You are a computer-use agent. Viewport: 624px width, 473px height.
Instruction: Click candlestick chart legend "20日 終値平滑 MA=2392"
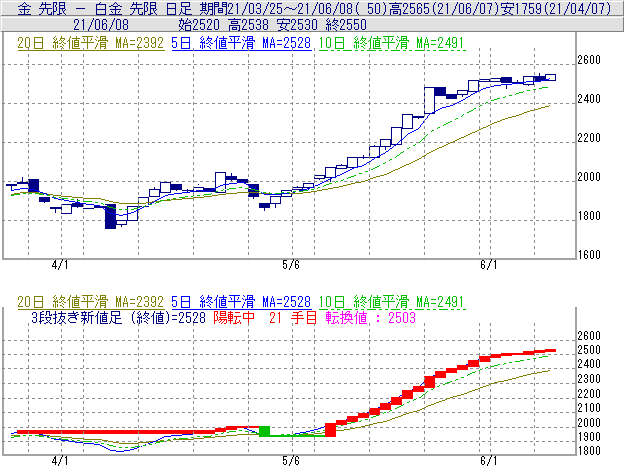pos(91,43)
